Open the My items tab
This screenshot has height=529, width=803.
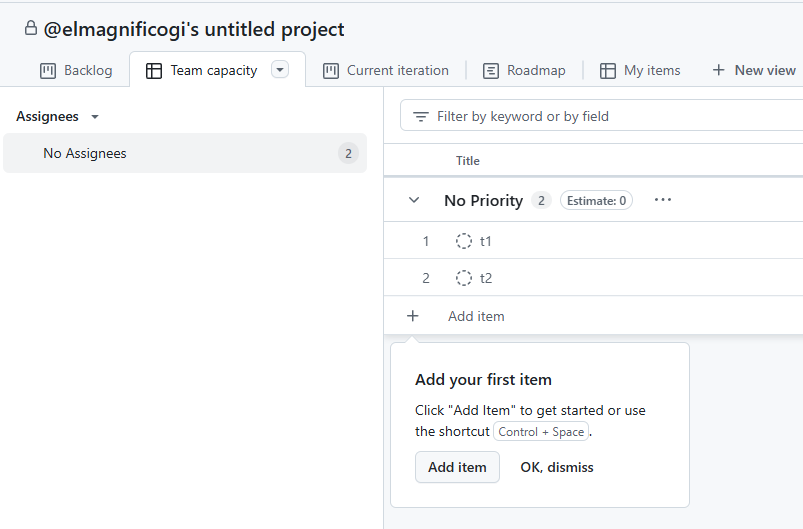(x=640, y=71)
